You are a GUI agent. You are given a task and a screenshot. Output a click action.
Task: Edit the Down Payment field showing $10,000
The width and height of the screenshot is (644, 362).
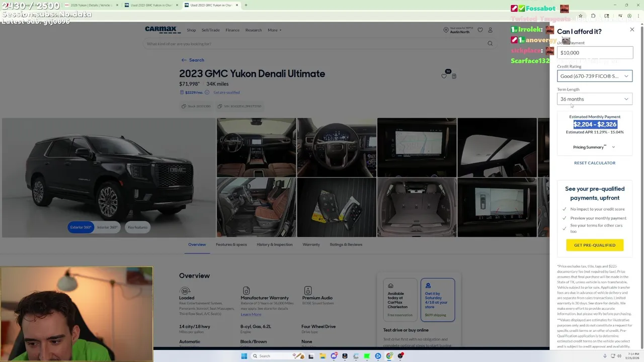tap(595, 52)
